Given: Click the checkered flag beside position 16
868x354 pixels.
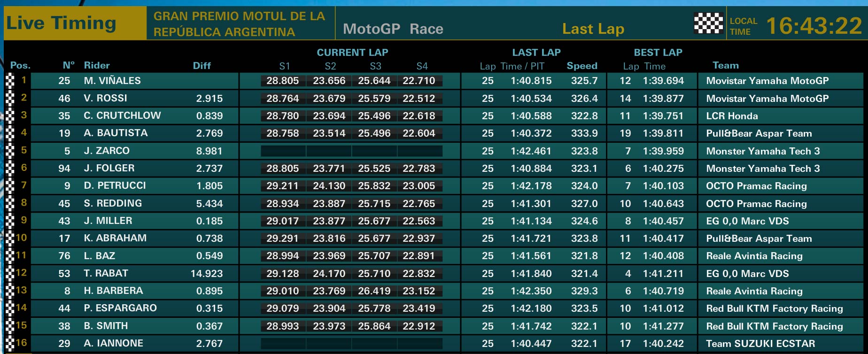Looking at the screenshot, I should (10, 343).
